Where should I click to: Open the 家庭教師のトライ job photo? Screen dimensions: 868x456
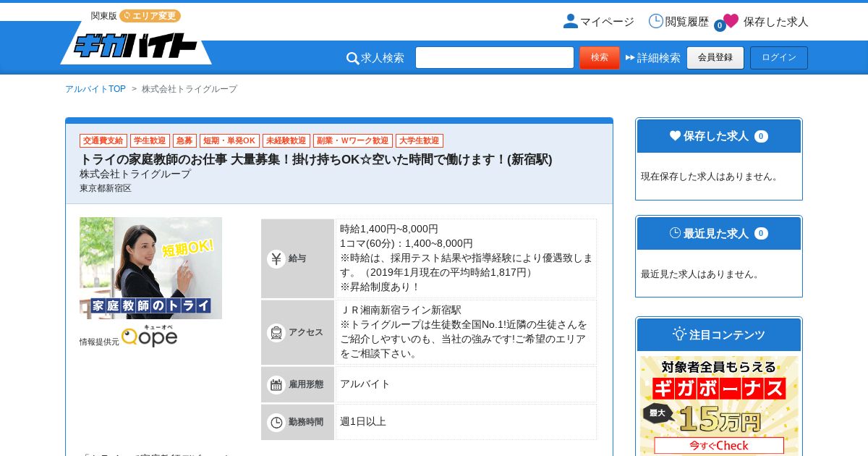click(x=150, y=268)
